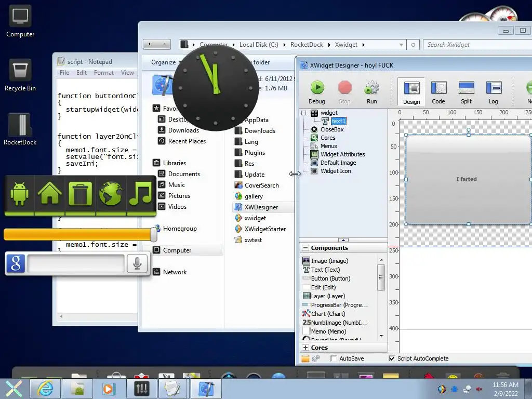Select the gallery file
Image resolution: width=532 pixels, height=399 pixels.
254,196
